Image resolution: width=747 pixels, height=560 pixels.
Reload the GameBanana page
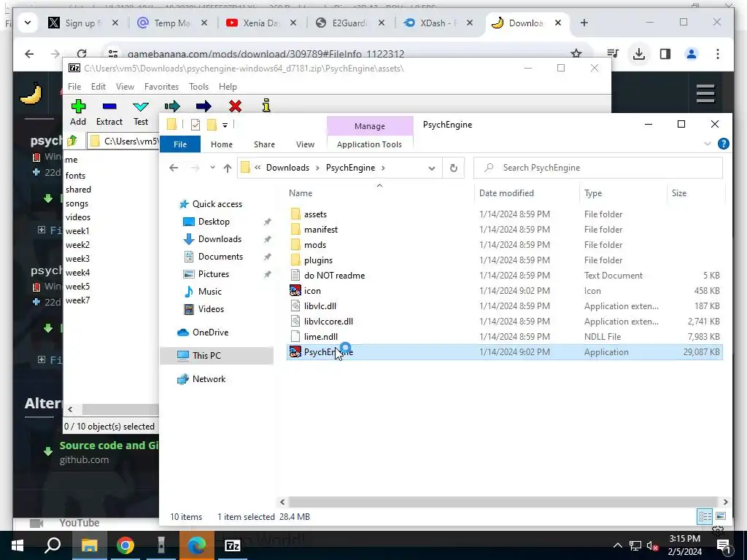[82, 54]
